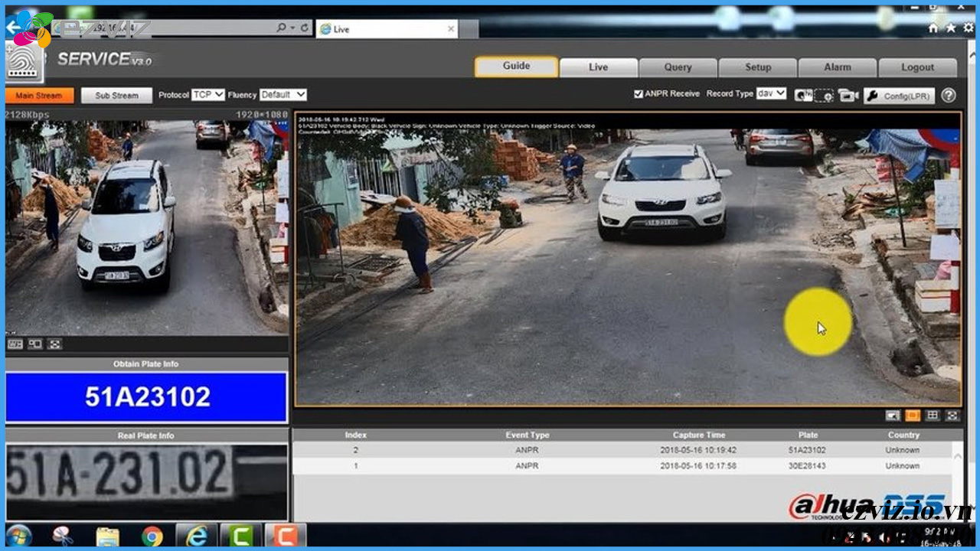Disable the ANPR Receive checkbox
The image size is (980, 551).
coord(638,93)
